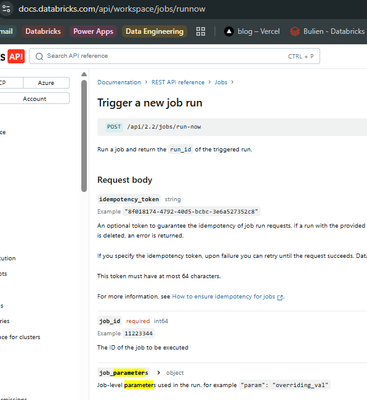Open the Power Apps bookmark folder
The width and height of the screenshot is (367, 400).
coord(93,31)
